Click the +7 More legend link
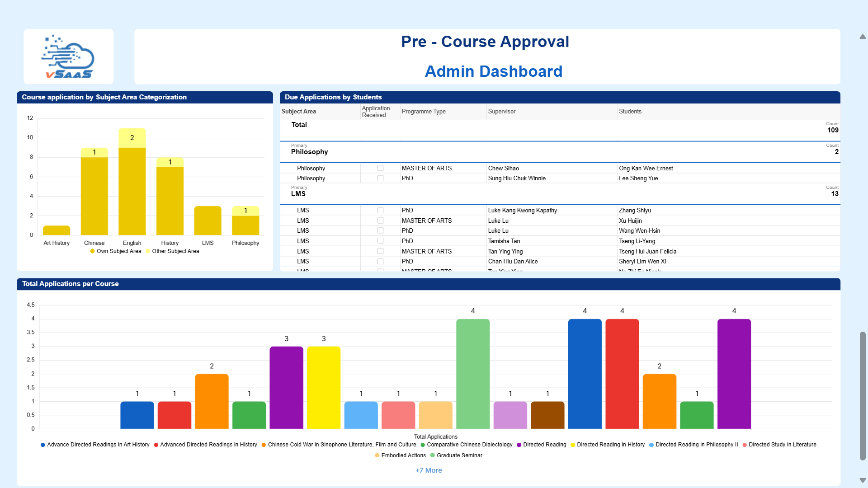868x488 pixels. point(429,470)
